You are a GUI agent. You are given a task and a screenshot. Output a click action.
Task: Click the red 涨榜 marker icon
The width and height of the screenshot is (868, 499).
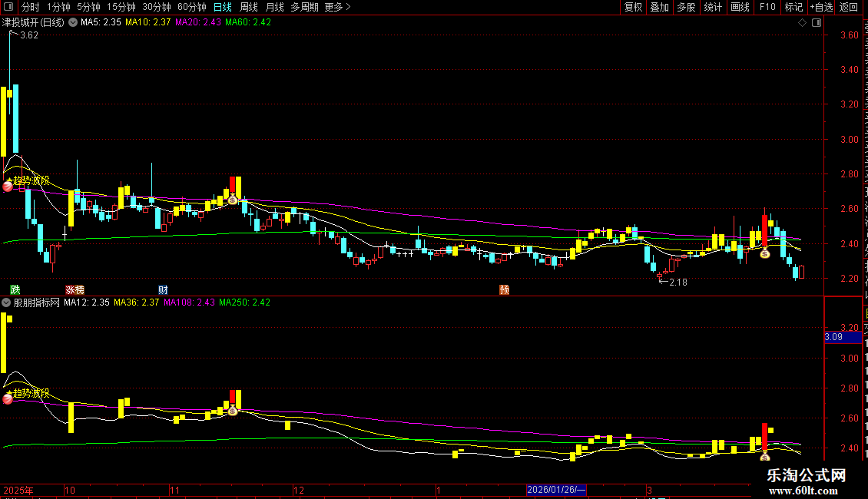click(x=75, y=289)
